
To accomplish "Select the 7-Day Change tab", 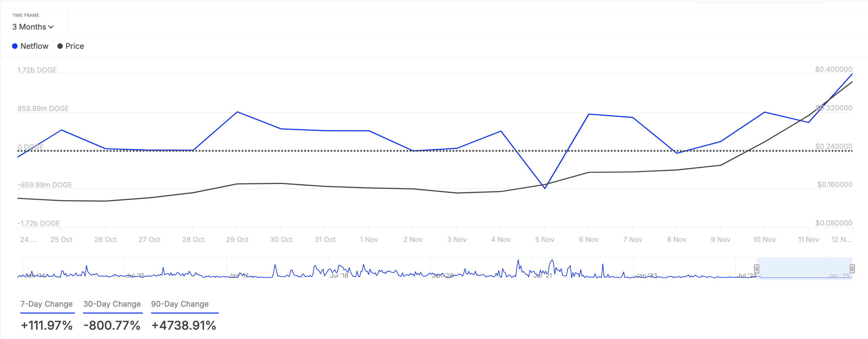I will (x=47, y=304).
